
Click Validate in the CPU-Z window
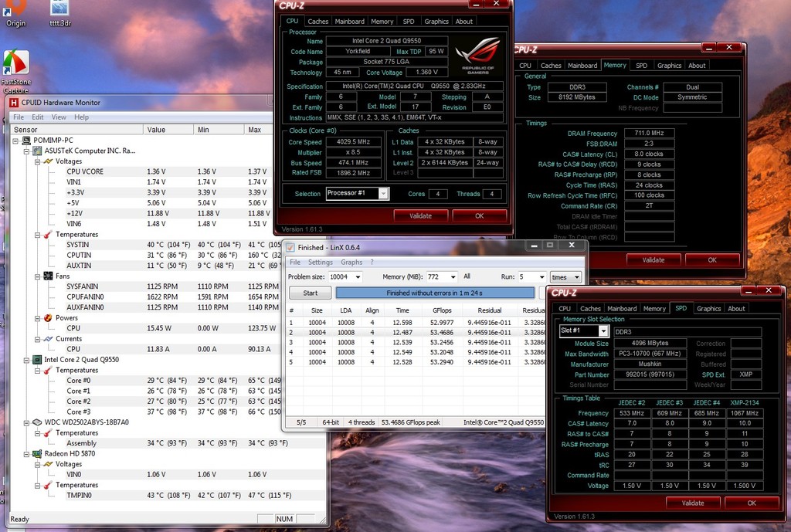420,215
